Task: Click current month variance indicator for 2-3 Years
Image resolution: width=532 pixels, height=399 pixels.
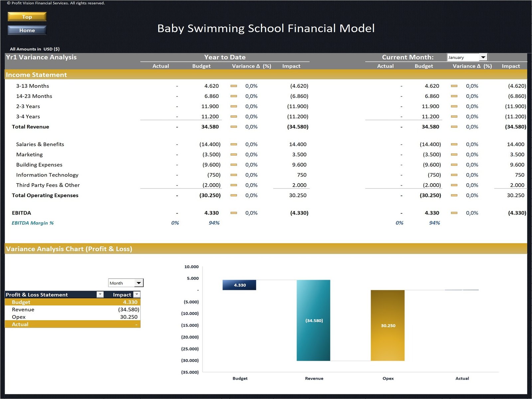Action: (x=454, y=107)
